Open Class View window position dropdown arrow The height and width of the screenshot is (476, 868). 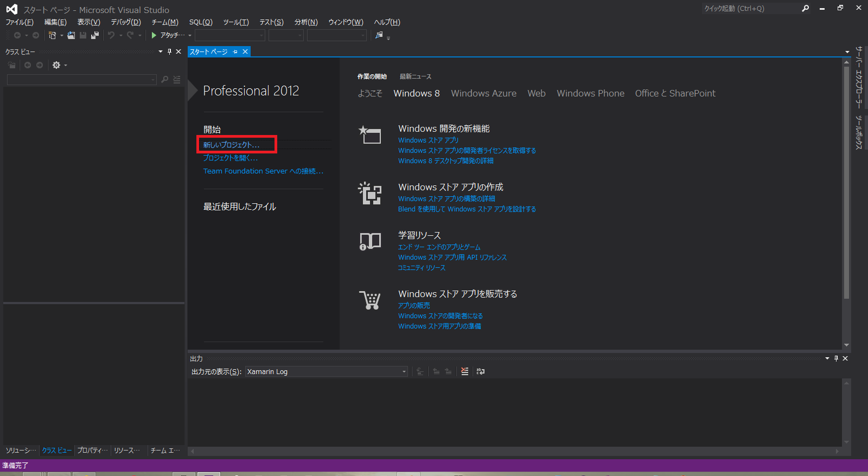(161, 52)
